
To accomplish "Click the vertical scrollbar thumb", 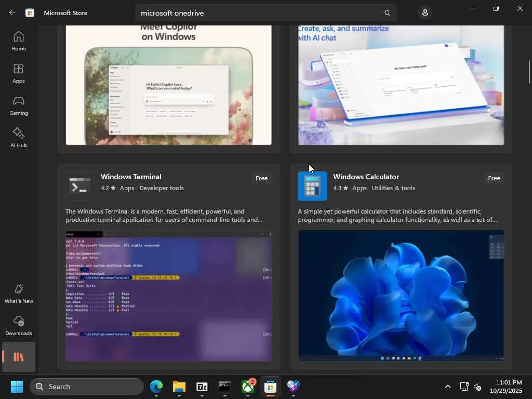I will point(529,72).
